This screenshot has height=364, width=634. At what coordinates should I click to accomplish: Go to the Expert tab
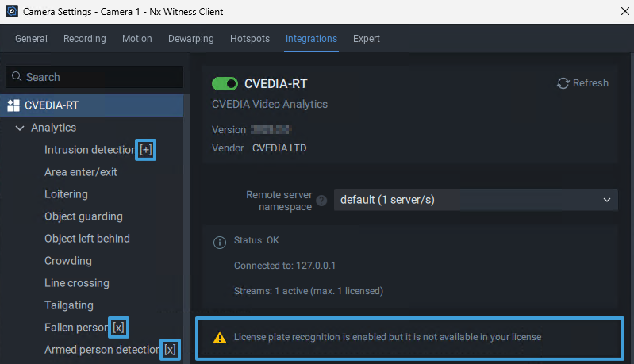click(x=367, y=39)
